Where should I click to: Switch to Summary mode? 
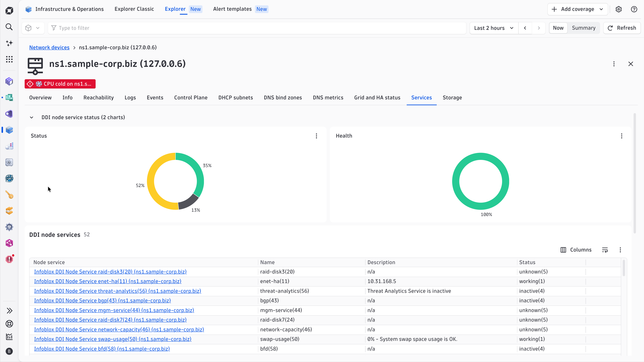pos(583,28)
